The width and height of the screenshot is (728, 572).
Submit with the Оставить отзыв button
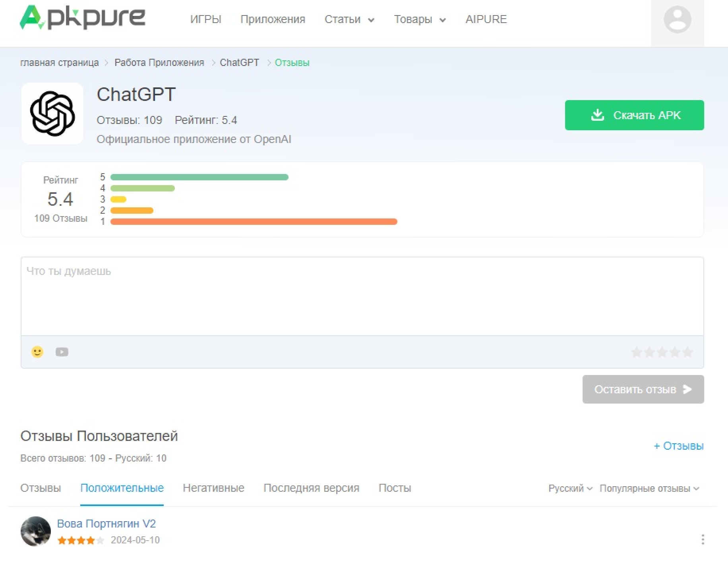tap(643, 389)
